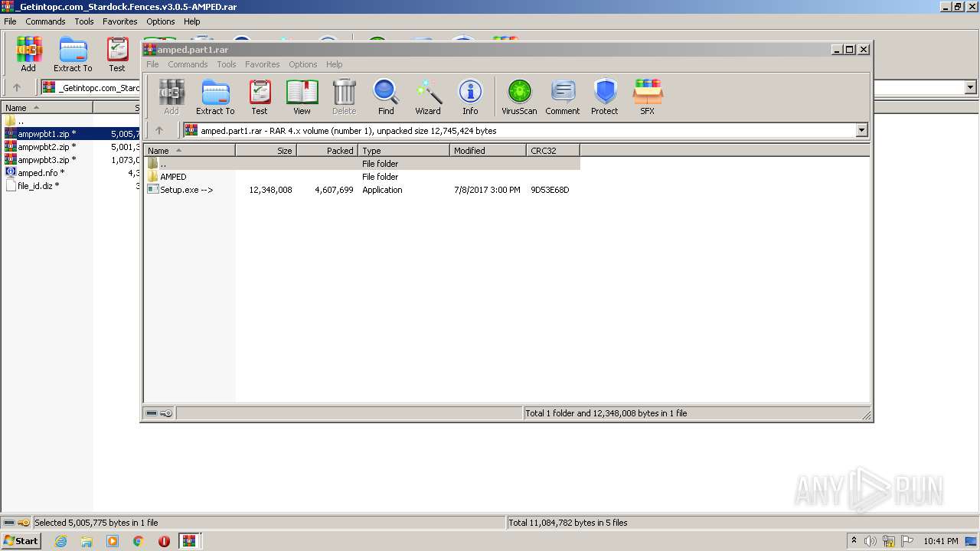
Task: Select ampwpbt1.zip in background list
Action: (x=71, y=134)
